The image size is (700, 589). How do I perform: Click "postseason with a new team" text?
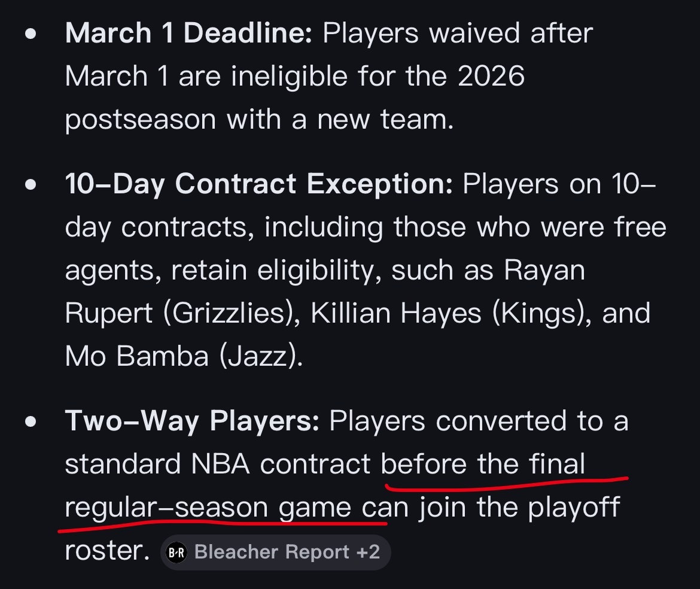pos(258,120)
